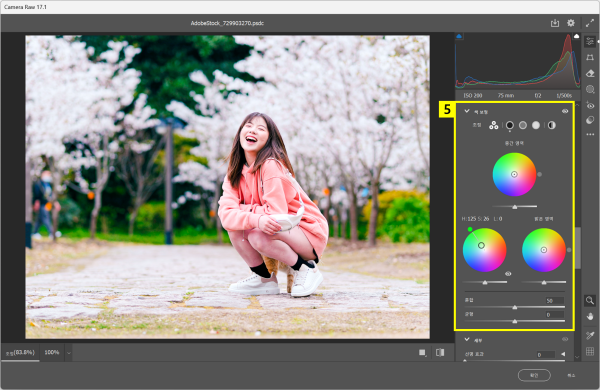Screen dimensions: 600x390
Task: Click the Blending value field showing 50
Action: (554, 301)
